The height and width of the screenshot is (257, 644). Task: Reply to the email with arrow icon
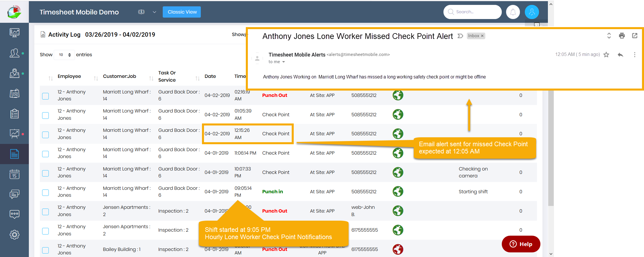point(620,55)
